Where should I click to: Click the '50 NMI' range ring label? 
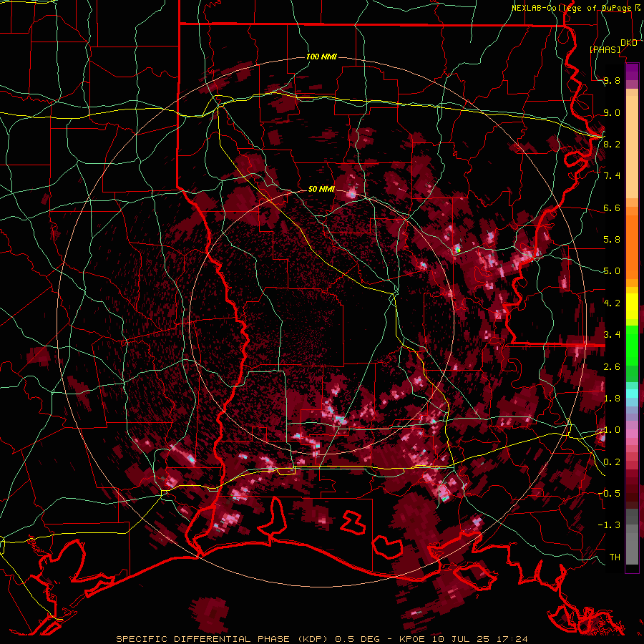tap(321, 190)
